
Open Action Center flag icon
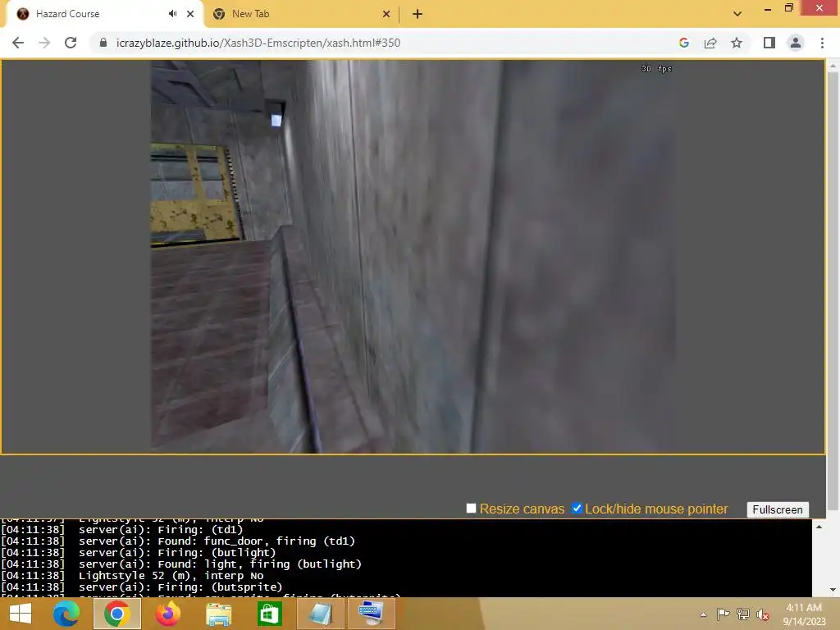coord(723,614)
